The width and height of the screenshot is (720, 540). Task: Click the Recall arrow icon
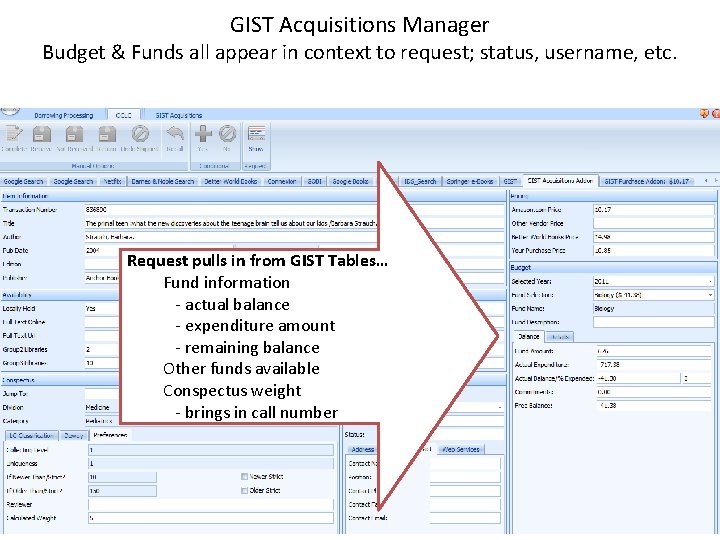pyautogui.click(x=175, y=134)
